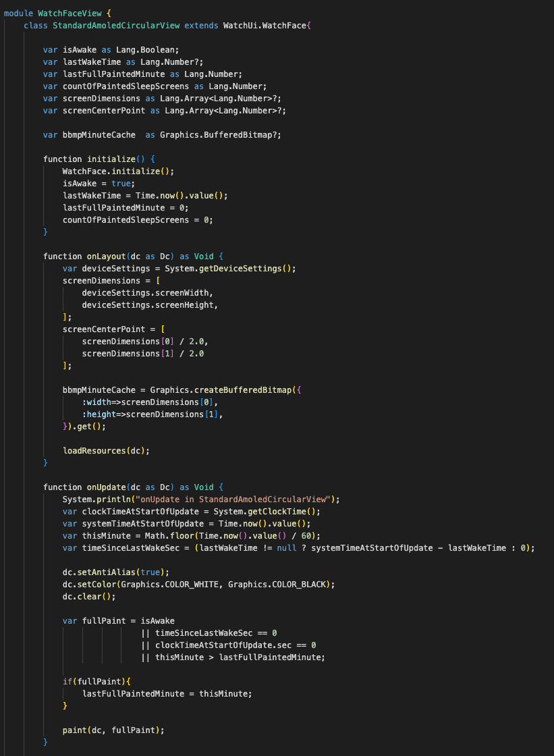This screenshot has height=756, width=554.
Task: Click the 'paint(dc, fullPaint);' call
Action: (x=113, y=730)
